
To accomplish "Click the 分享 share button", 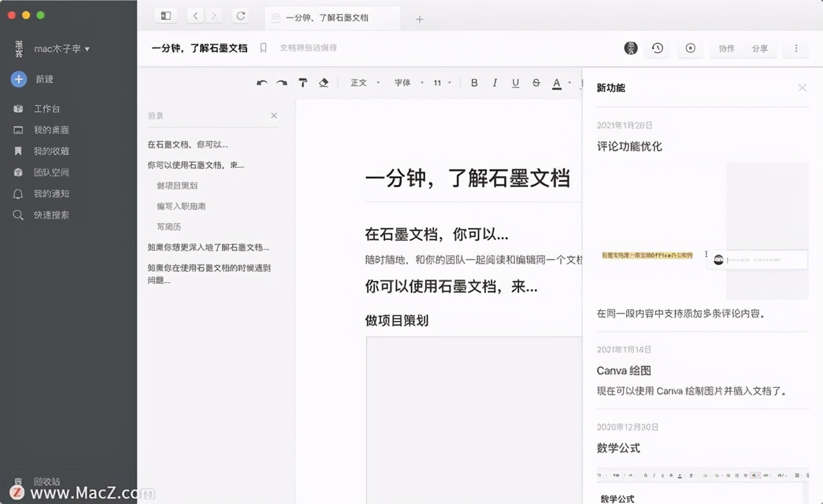I will 761,48.
